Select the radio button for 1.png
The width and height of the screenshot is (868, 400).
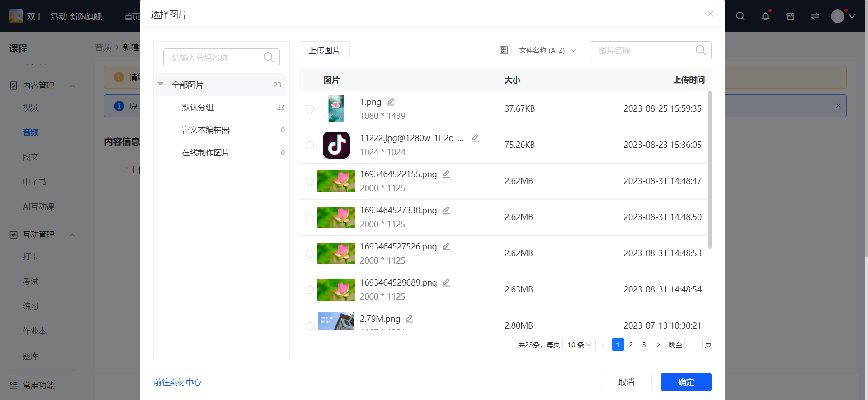pyautogui.click(x=310, y=109)
